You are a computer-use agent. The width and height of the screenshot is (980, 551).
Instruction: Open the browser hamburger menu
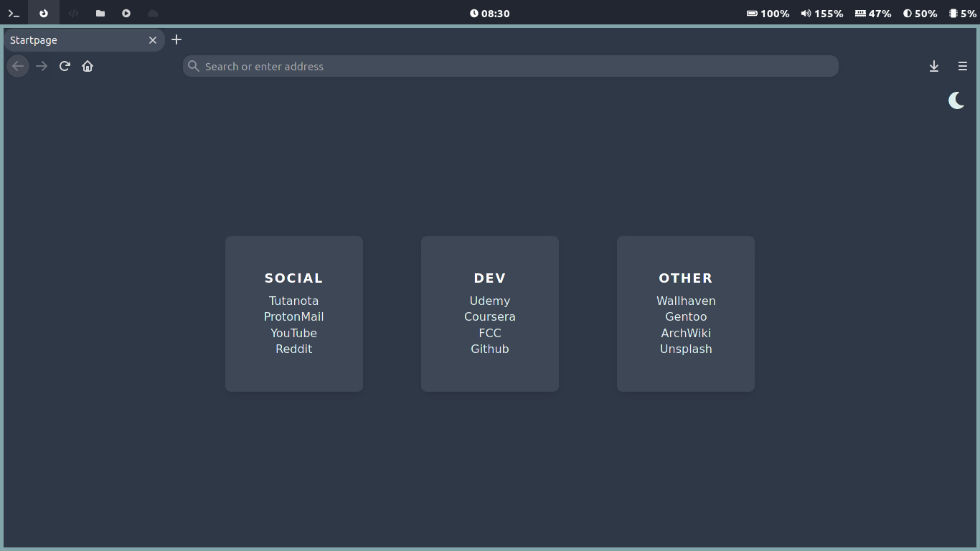(963, 66)
